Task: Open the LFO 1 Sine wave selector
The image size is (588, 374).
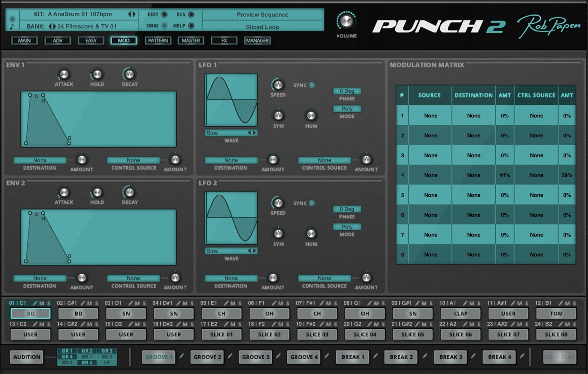Action: pos(231,133)
